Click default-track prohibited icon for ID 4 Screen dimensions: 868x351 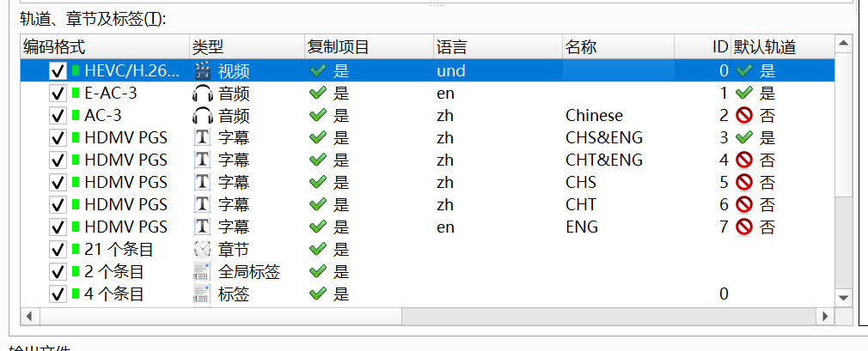pyautogui.click(x=744, y=160)
